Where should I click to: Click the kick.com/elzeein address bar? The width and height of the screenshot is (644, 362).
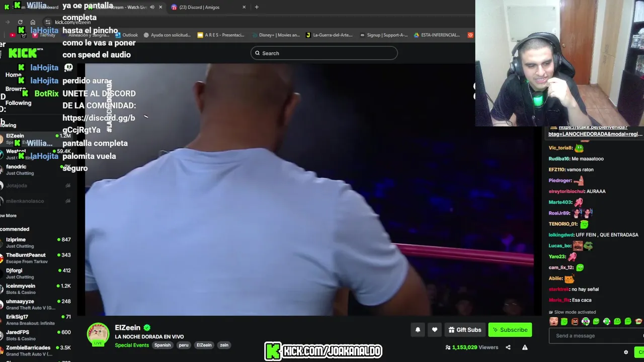[72, 22]
